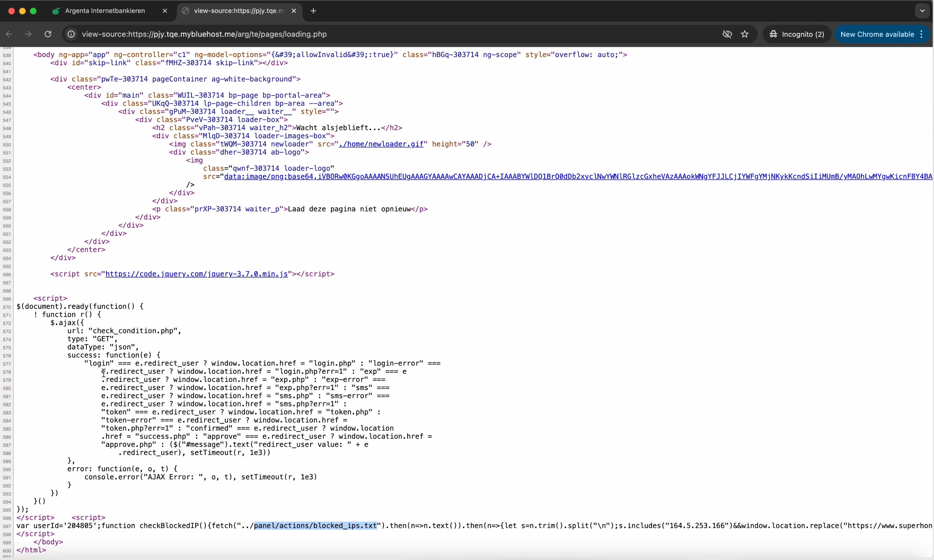
Task: Close the Argenta Internetbankieren tab
Action: click(165, 11)
